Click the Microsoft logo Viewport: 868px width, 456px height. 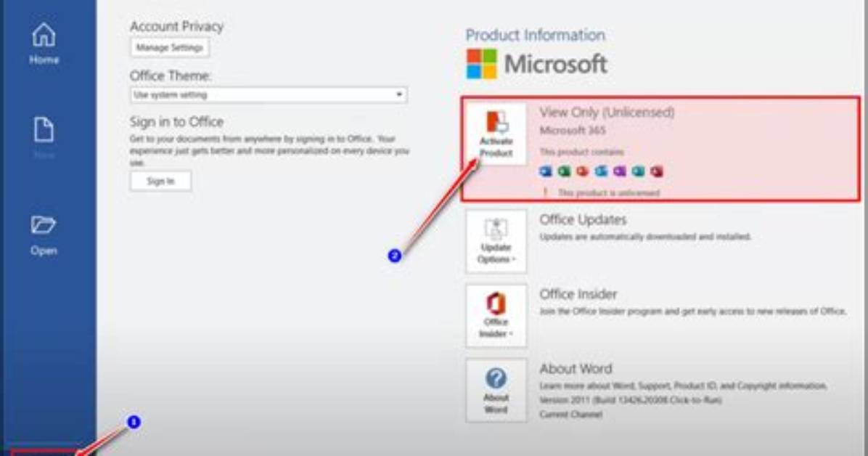[536, 64]
